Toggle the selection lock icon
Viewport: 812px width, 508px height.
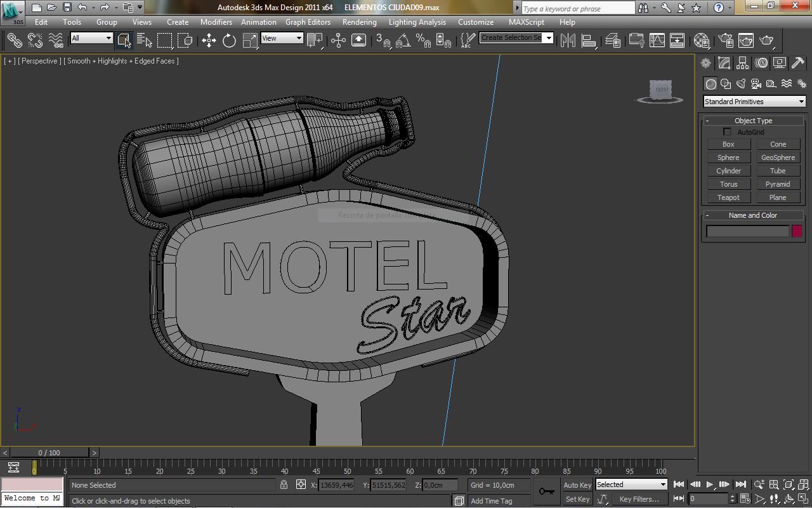pos(284,485)
